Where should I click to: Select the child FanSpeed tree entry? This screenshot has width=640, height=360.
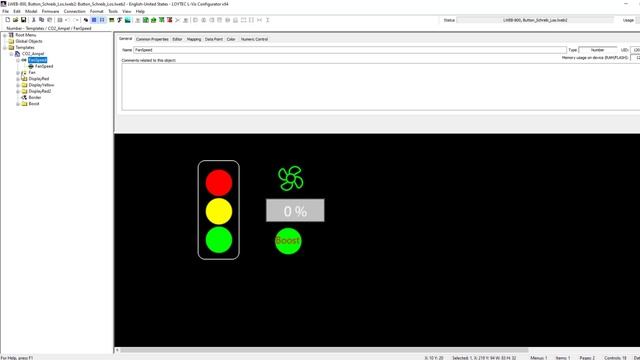pyautogui.click(x=44, y=66)
